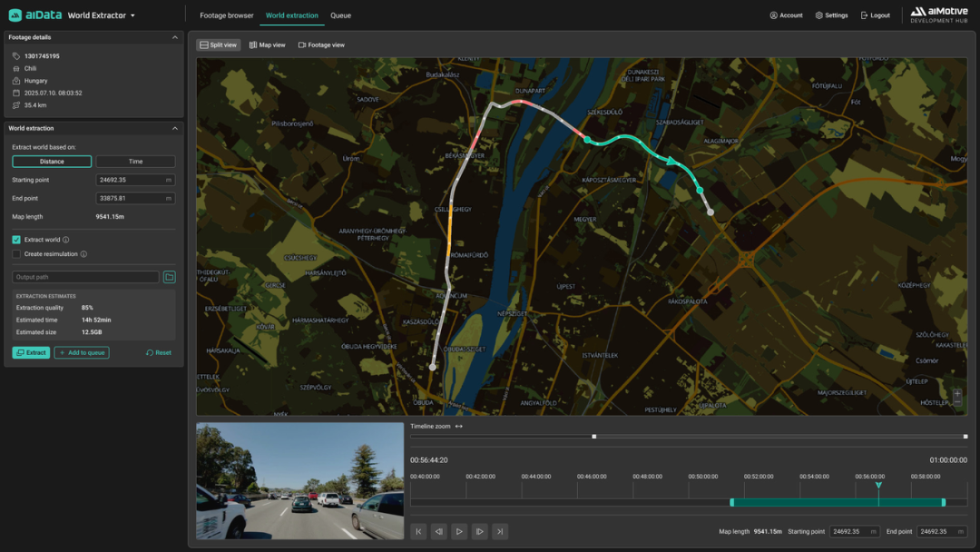This screenshot has height=552, width=980.
Task: Show info about Create resimulation
Action: pyautogui.click(x=83, y=254)
